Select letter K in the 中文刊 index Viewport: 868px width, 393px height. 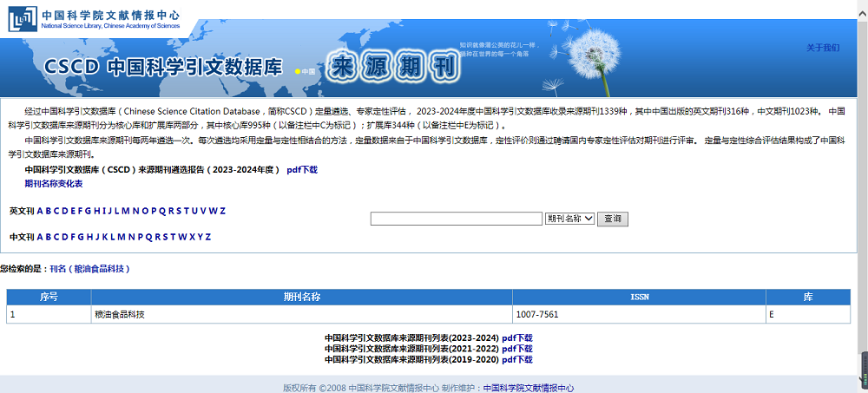(x=105, y=237)
